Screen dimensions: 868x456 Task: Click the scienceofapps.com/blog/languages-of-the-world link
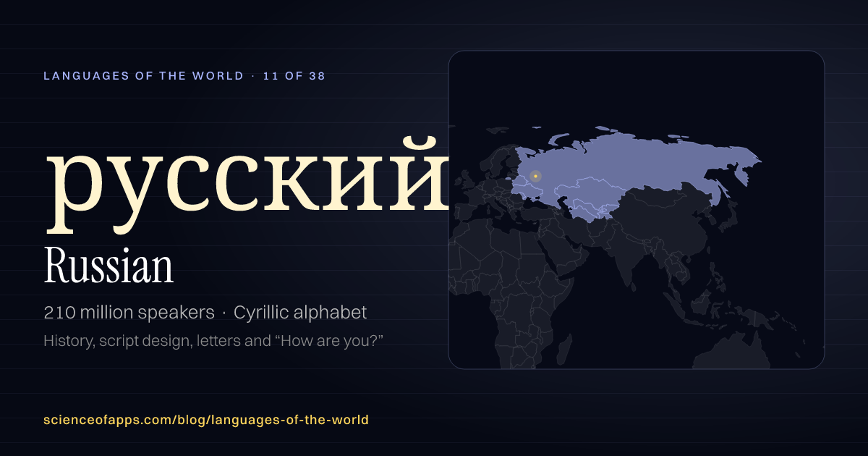[x=206, y=420]
